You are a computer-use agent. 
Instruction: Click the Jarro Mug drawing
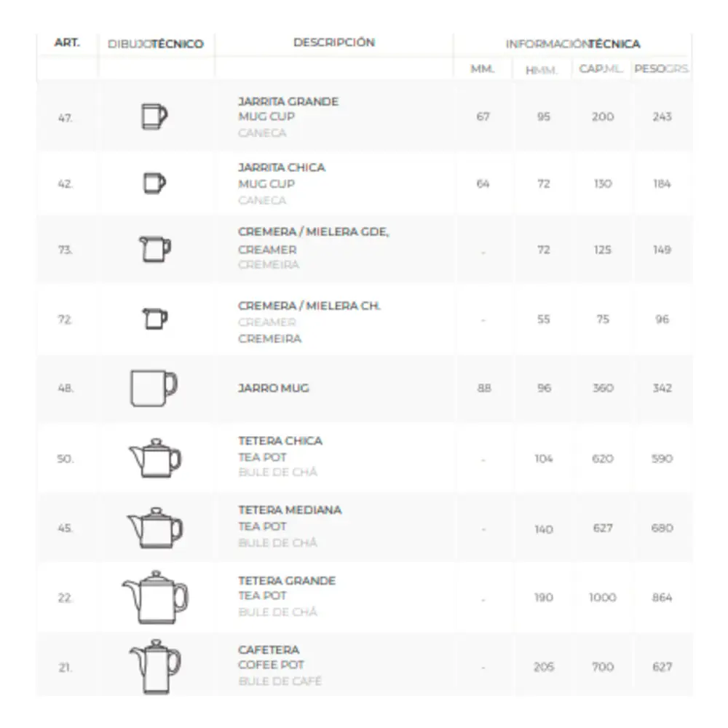pos(154,387)
